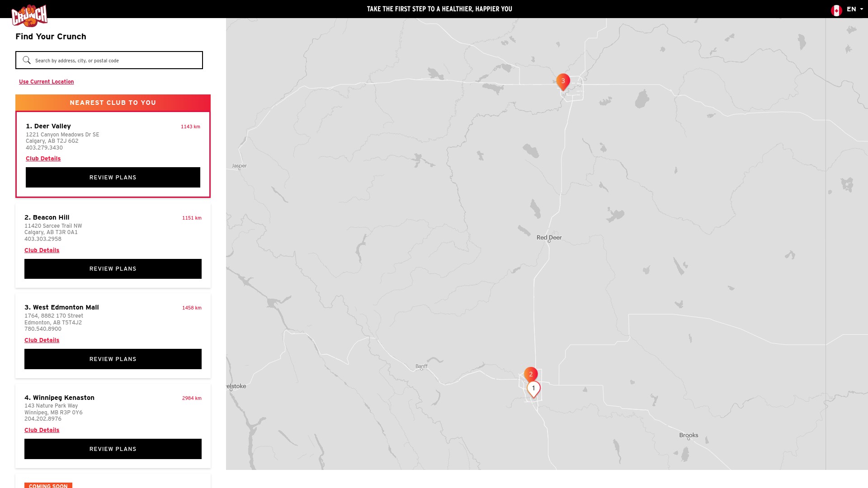Click the Brooks map label

click(689, 435)
